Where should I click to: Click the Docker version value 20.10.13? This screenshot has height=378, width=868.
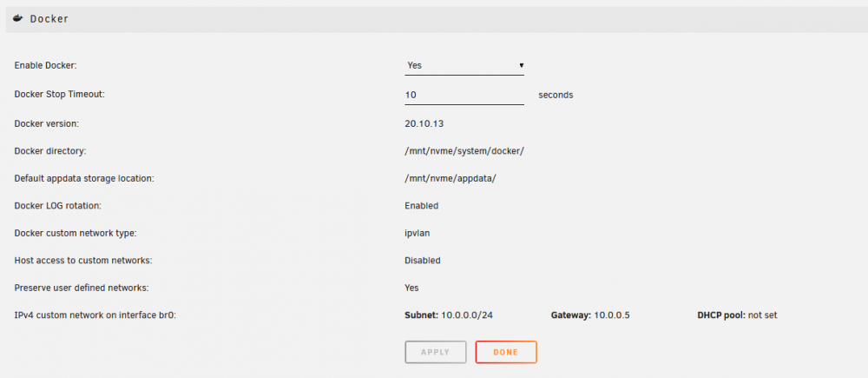(x=424, y=123)
